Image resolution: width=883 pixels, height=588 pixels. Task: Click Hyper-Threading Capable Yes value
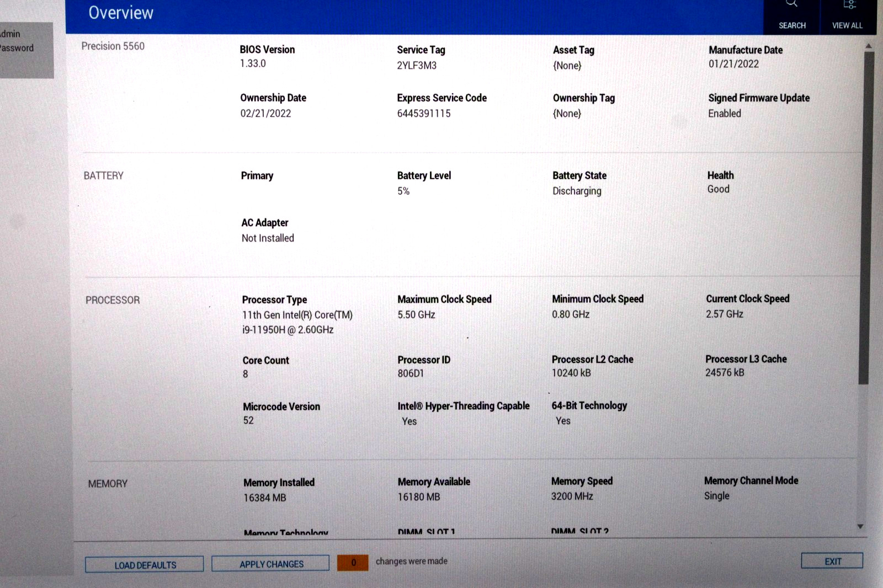409,421
